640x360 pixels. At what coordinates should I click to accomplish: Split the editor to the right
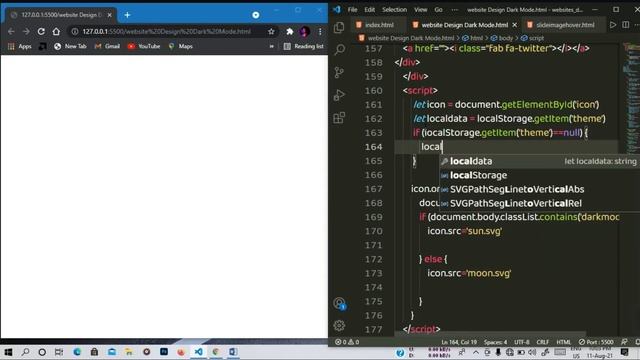626,25
